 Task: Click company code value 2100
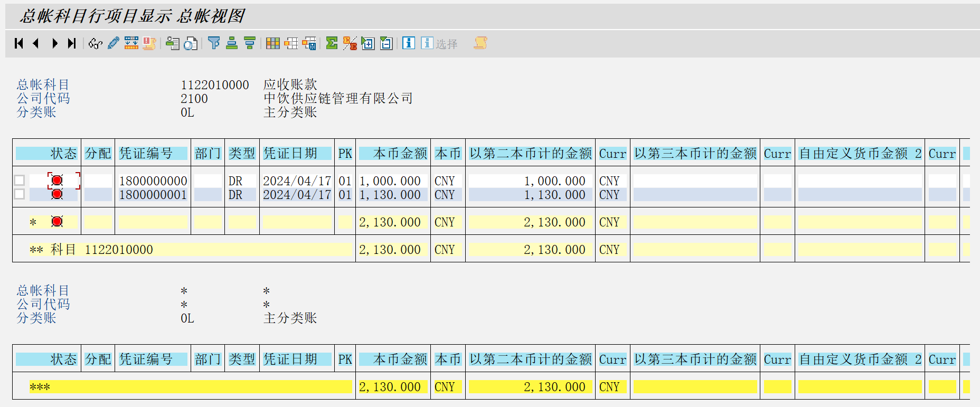(x=194, y=99)
